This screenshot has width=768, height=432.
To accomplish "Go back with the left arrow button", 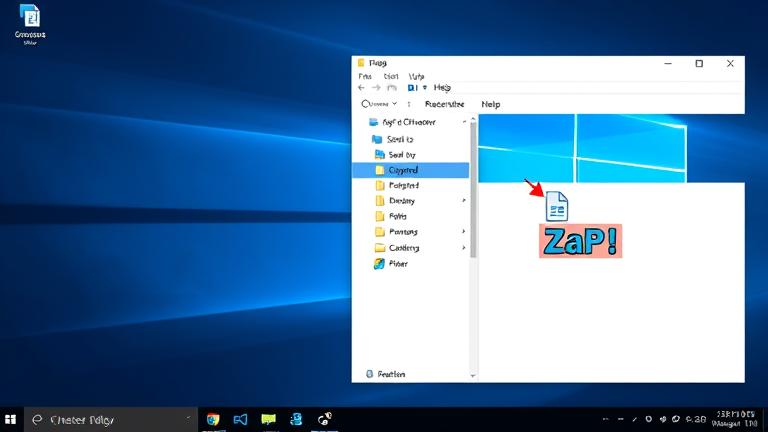I will (361, 88).
